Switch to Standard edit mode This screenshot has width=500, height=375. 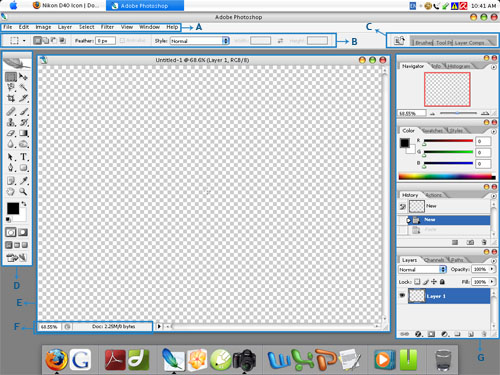pyautogui.click(x=11, y=232)
